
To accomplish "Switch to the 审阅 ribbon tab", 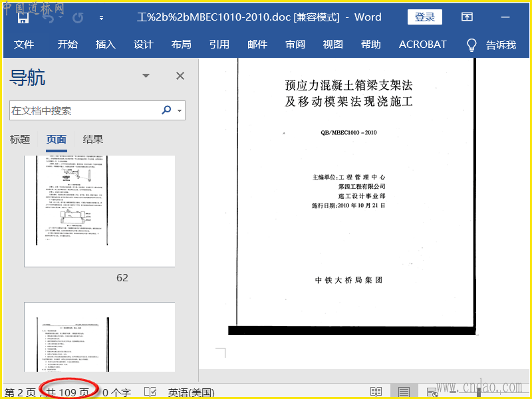I will (295, 45).
